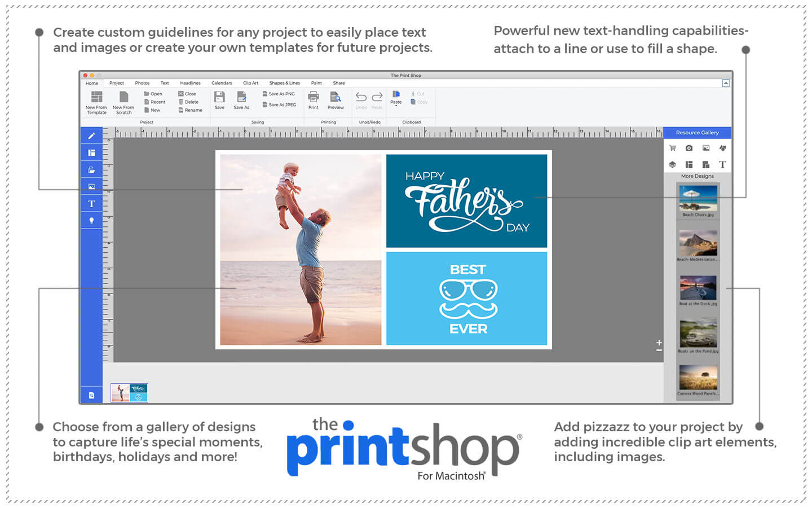Open the Share tab
Image resolution: width=812 pixels, height=508 pixels.
tap(338, 83)
